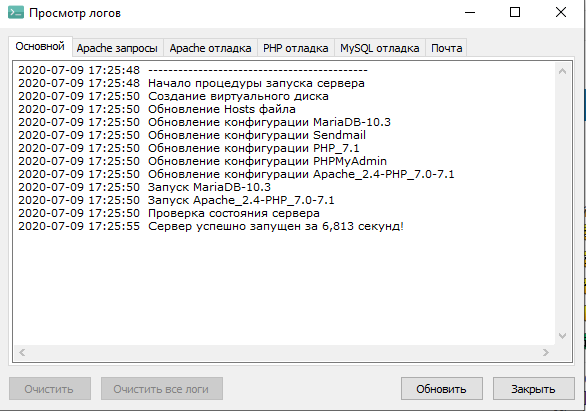This screenshot has height=411, width=586.
Task: Click the Закрыть button
Action: click(533, 389)
